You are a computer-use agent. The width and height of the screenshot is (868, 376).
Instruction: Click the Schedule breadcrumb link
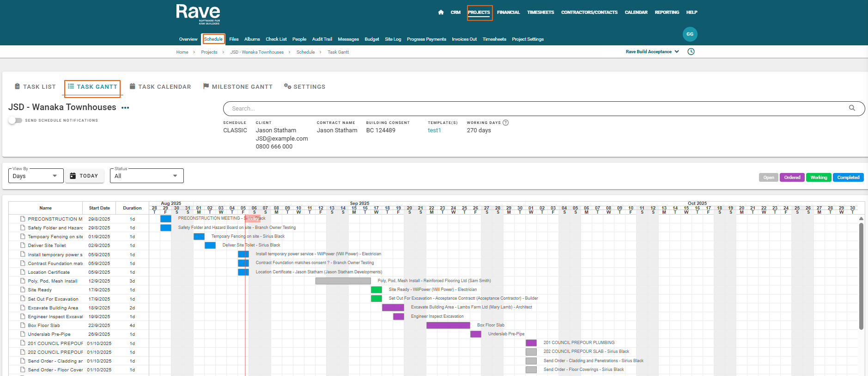pos(305,52)
